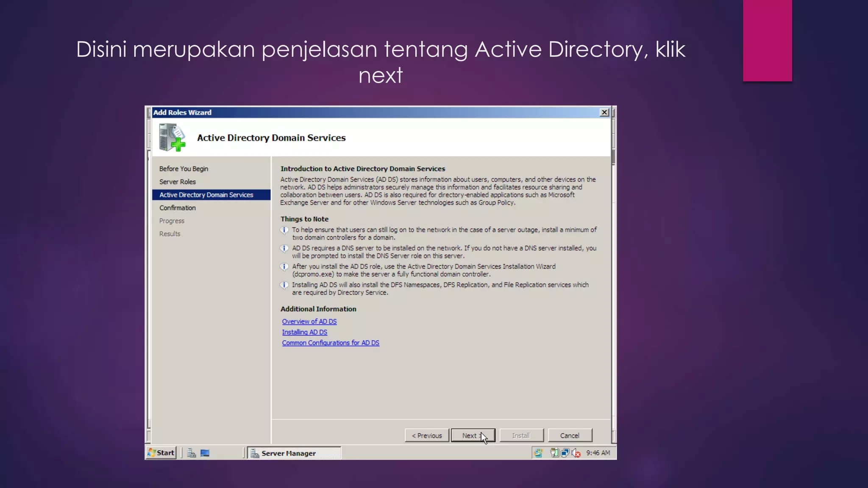Viewport: 868px width, 488px height.
Task: Click the muted volume tray icon
Action: click(576, 453)
